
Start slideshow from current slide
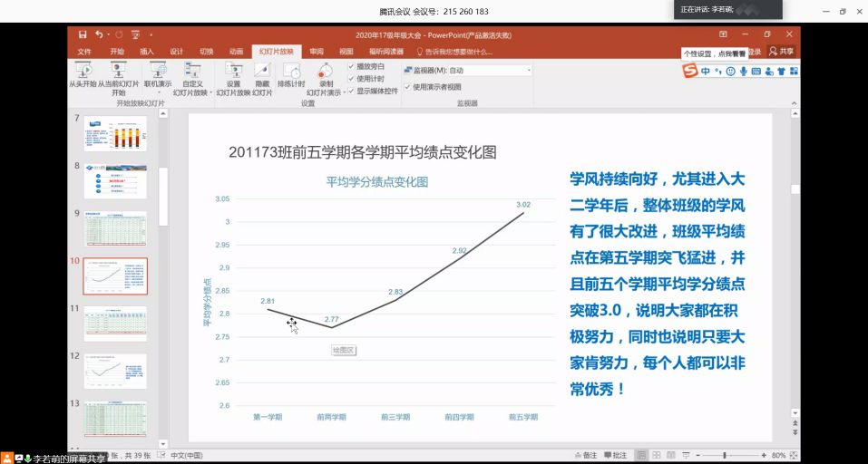pyautogui.click(x=119, y=71)
